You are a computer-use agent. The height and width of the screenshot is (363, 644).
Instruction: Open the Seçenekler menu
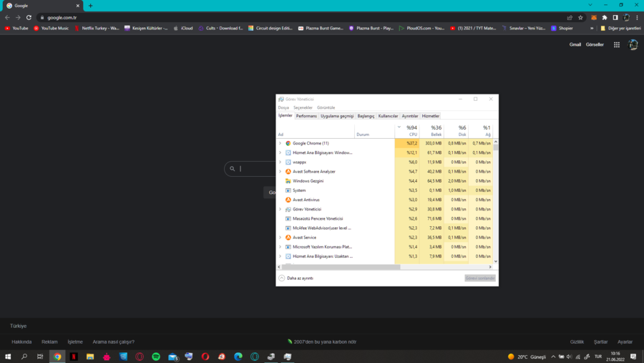coord(303,107)
